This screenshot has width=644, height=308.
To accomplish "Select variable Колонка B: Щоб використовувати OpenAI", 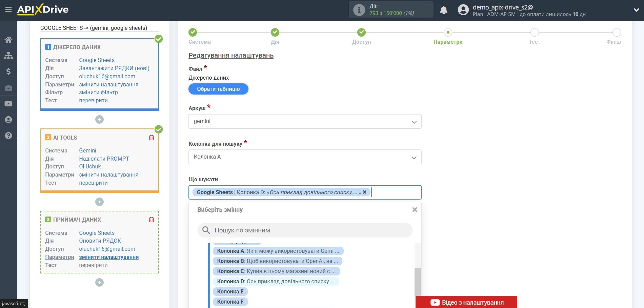I will 277,261.
